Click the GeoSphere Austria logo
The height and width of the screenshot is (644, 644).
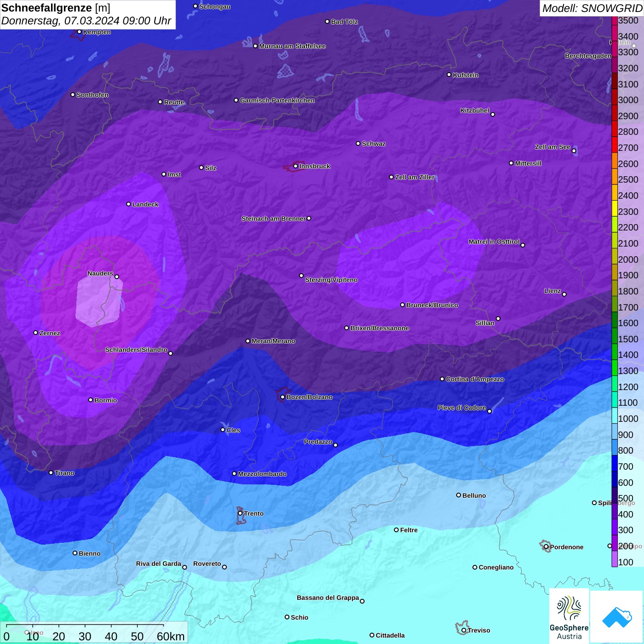coord(569,616)
